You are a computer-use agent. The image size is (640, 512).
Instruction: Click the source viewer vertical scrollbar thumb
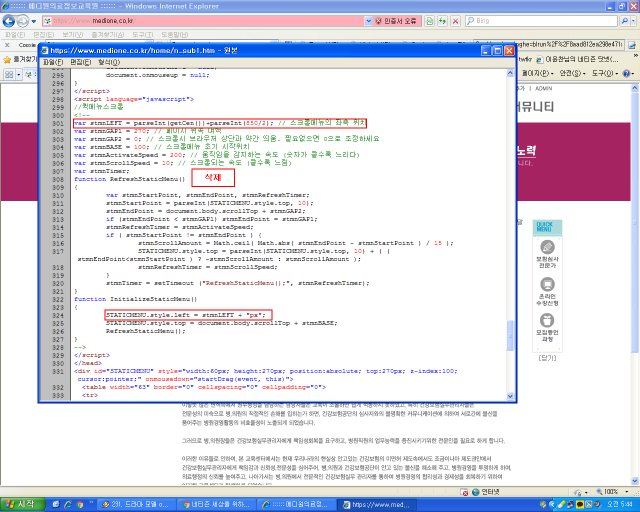510,336
